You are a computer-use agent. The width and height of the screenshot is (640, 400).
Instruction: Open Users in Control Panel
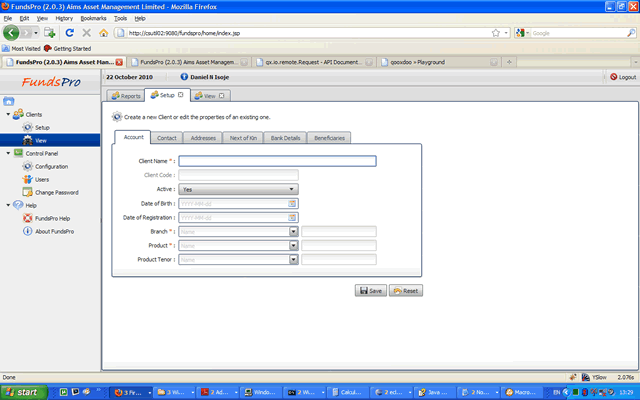point(41,179)
